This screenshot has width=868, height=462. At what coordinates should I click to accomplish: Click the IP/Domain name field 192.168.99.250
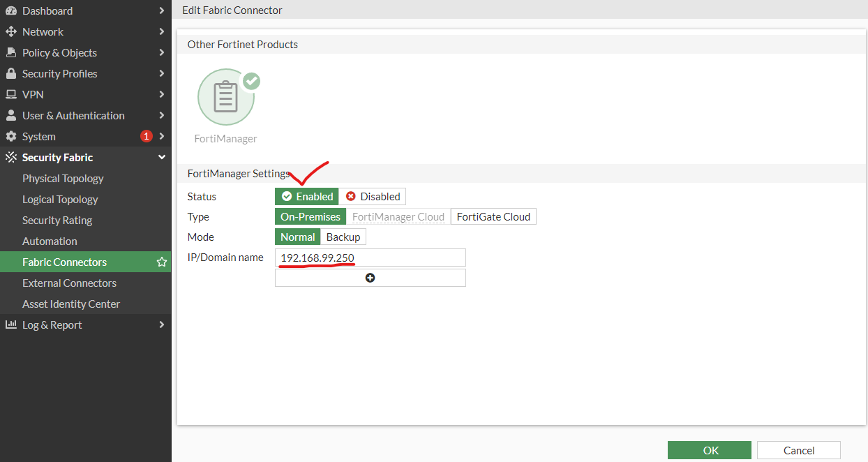tap(371, 258)
